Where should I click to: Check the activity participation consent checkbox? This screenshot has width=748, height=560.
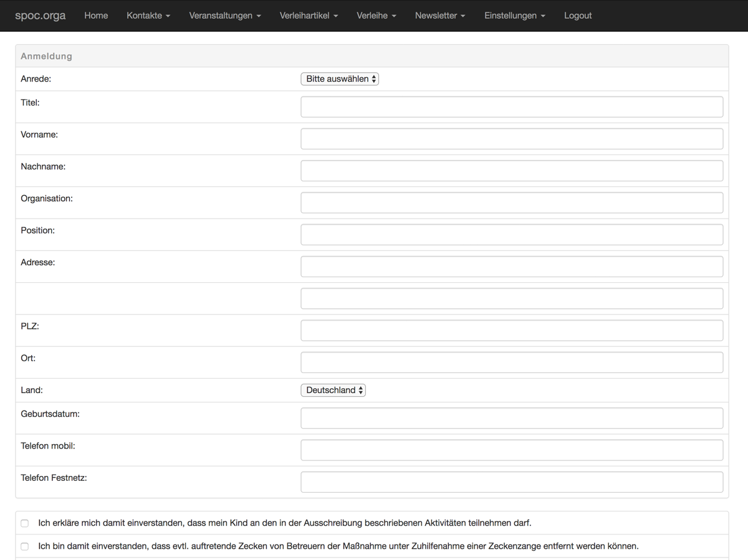pos(25,523)
